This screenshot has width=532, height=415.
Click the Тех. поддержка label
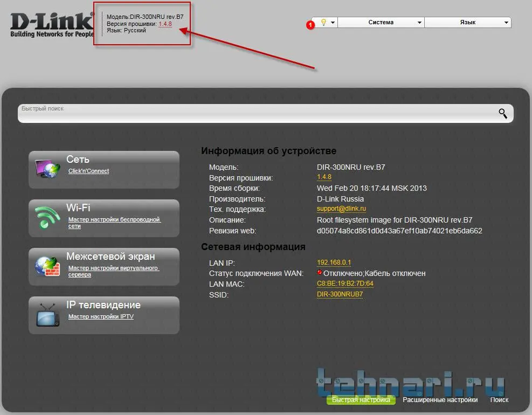pos(238,209)
